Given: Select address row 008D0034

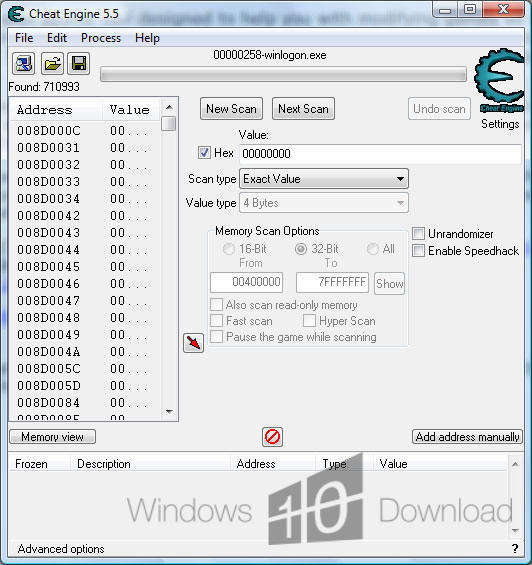Looking at the screenshot, I should pyautogui.click(x=84, y=199).
